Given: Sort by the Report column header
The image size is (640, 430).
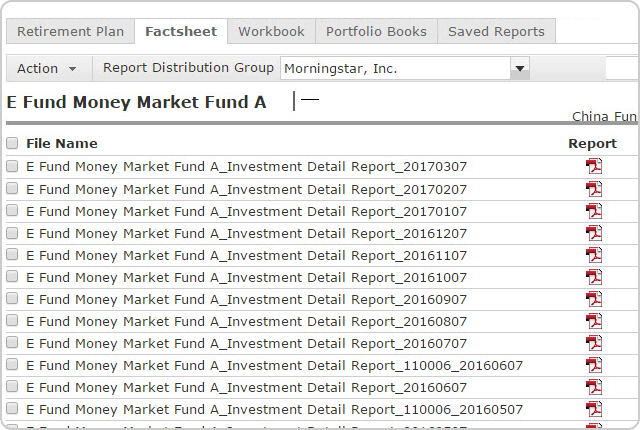Looking at the screenshot, I should click(592, 143).
